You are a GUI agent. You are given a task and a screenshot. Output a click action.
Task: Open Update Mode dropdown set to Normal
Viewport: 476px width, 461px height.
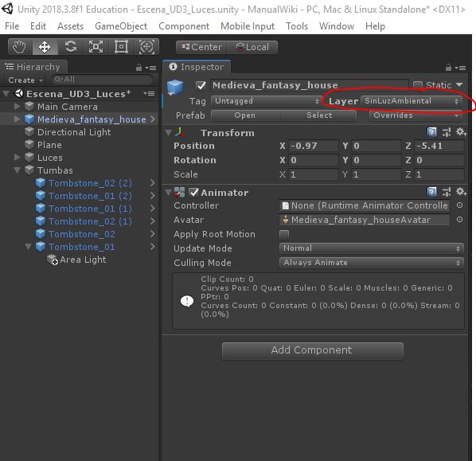click(372, 248)
